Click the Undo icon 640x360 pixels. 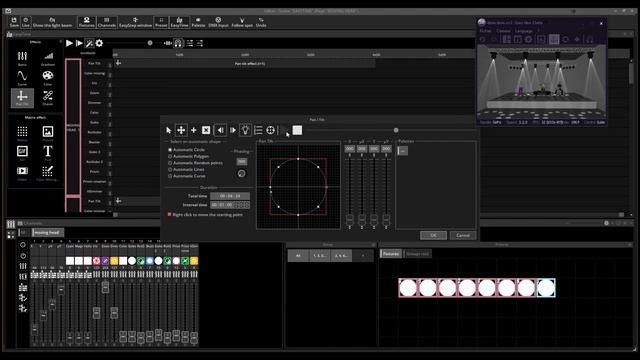[x=261, y=22]
